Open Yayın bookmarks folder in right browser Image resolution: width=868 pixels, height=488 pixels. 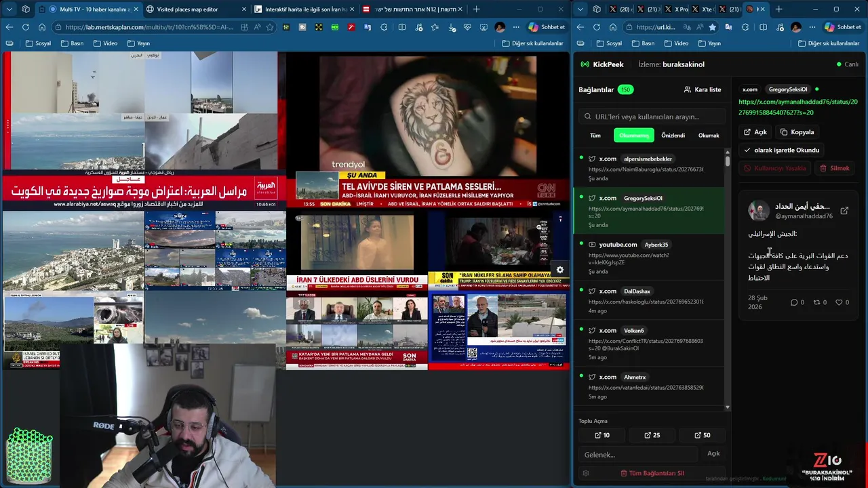click(709, 43)
